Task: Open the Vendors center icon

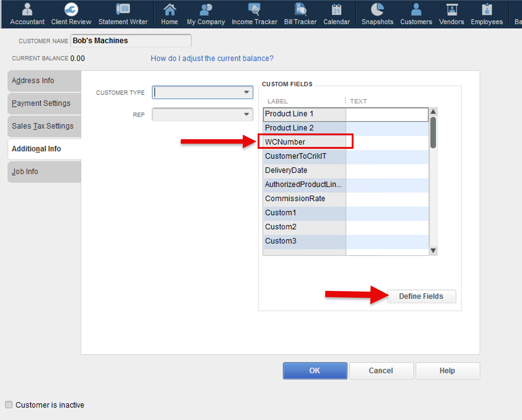Action: point(451,14)
